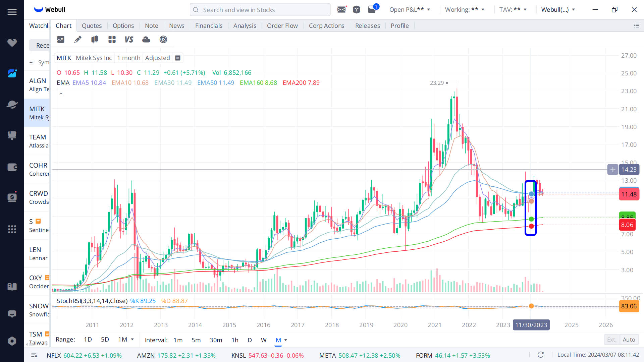Expand the Open P&L dropdown
Viewport: 644px width, 362px height.
coord(410,10)
